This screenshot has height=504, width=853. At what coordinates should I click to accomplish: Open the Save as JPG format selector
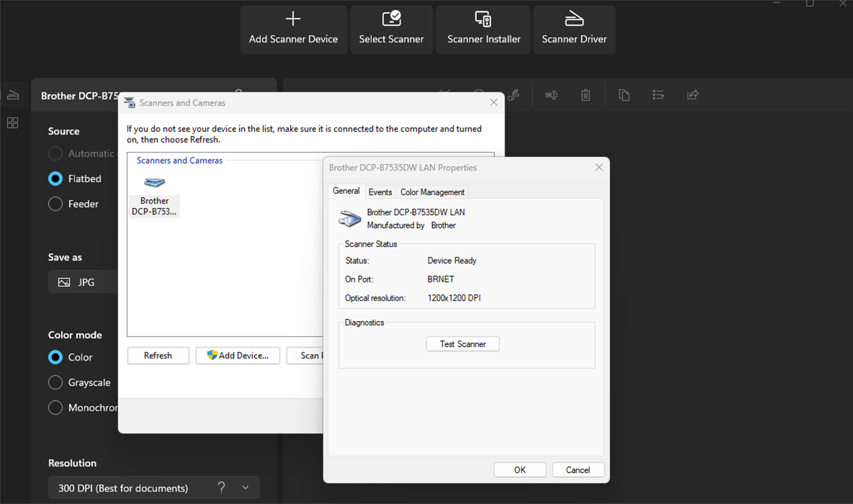click(x=83, y=282)
